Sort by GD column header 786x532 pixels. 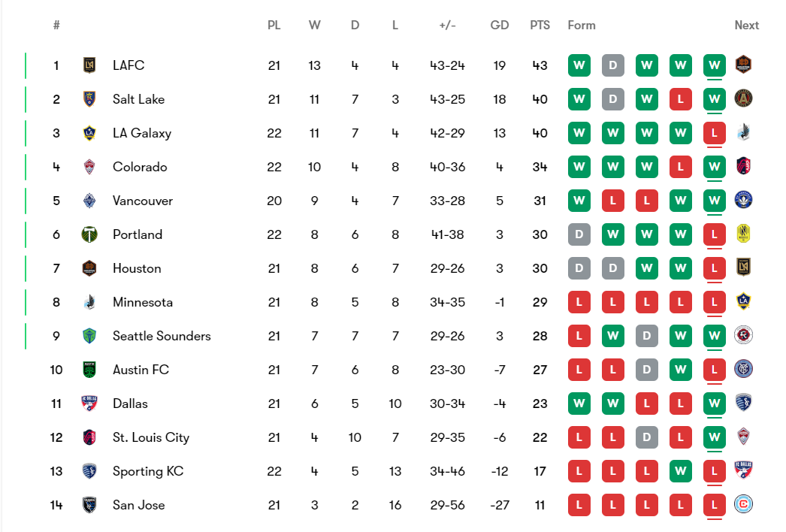pyautogui.click(x=500, y=26)
